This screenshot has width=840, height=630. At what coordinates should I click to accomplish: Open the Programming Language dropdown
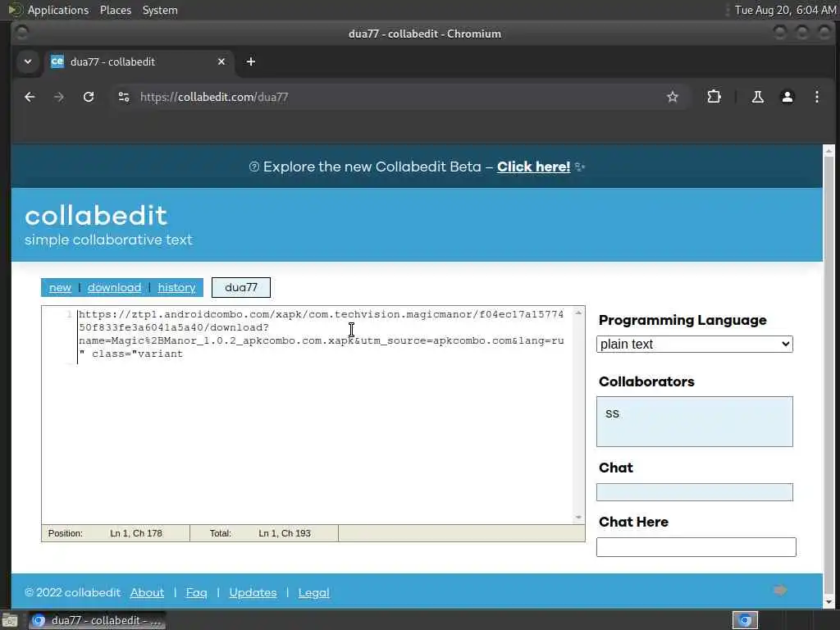[x=694, y=344]
